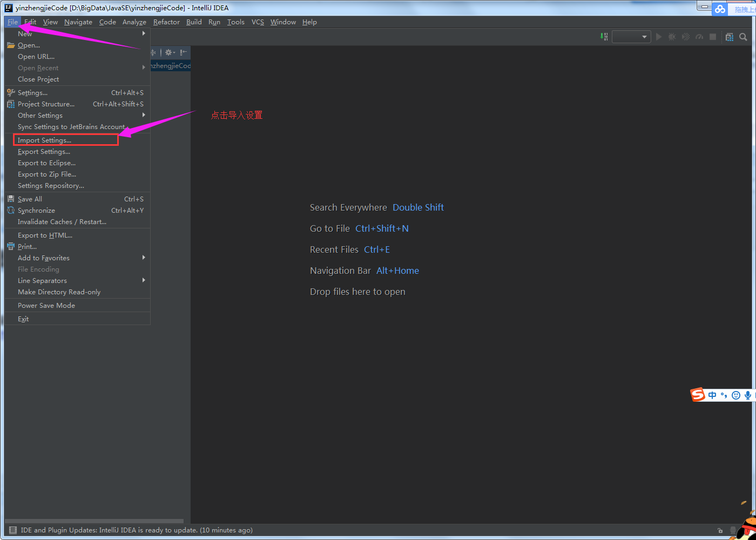Click the project panel gear settings icon

[x=170, y=52]
